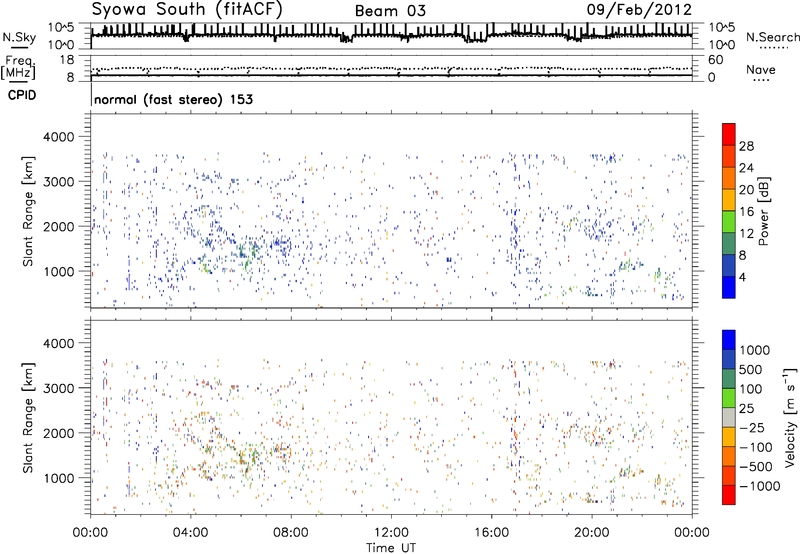Click the gray band of the velocity colorbar
Screen dimensions: 800x554
pyautogui.click(x=729, y=418)
